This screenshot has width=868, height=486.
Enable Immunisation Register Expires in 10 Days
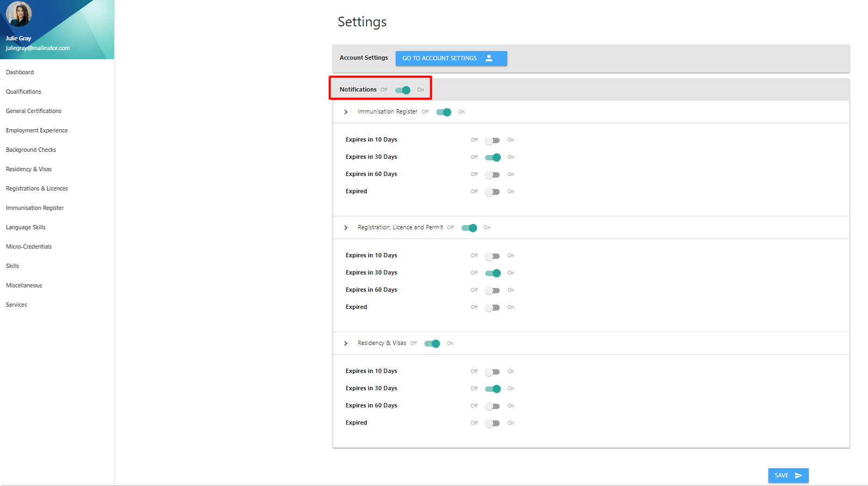pos(493,140)
